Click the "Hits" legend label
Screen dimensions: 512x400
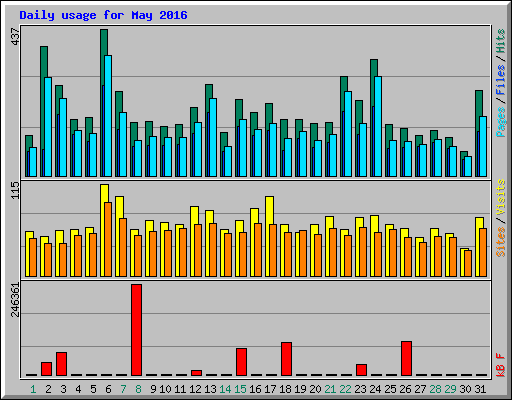click(500, 41)
